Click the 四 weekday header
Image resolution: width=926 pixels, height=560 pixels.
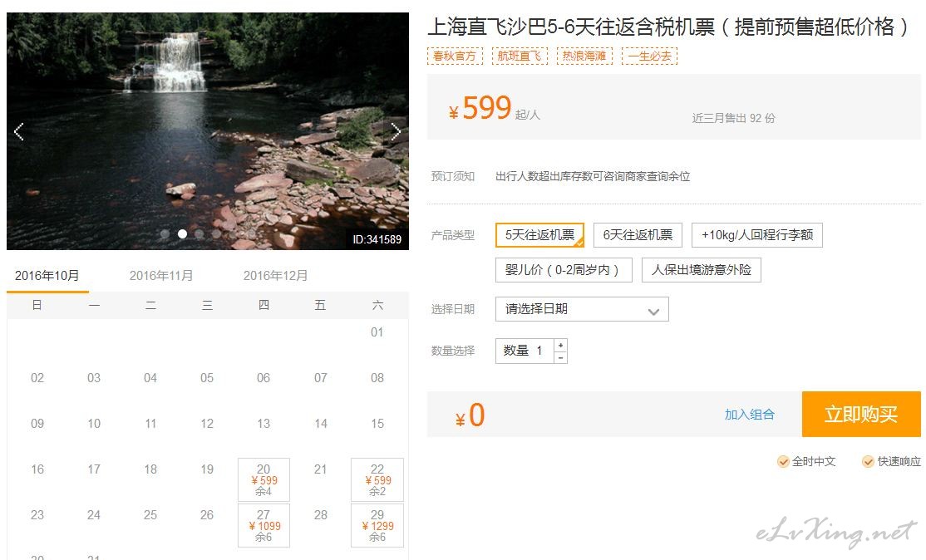[264, 305]
